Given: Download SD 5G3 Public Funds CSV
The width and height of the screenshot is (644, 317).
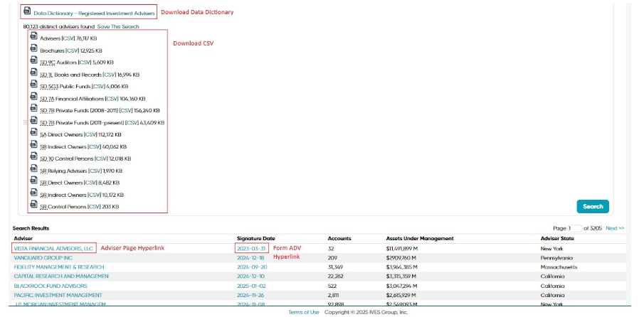Looking at the screenshot, I should tap(99, 87).
